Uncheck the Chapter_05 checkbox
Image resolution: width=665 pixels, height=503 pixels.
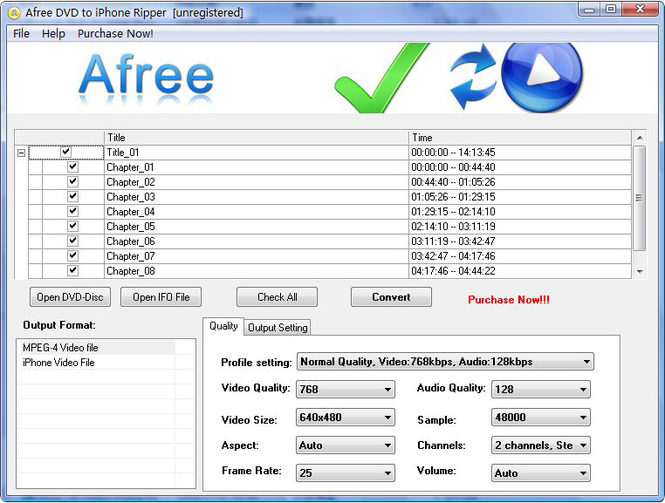pos(73,226)
